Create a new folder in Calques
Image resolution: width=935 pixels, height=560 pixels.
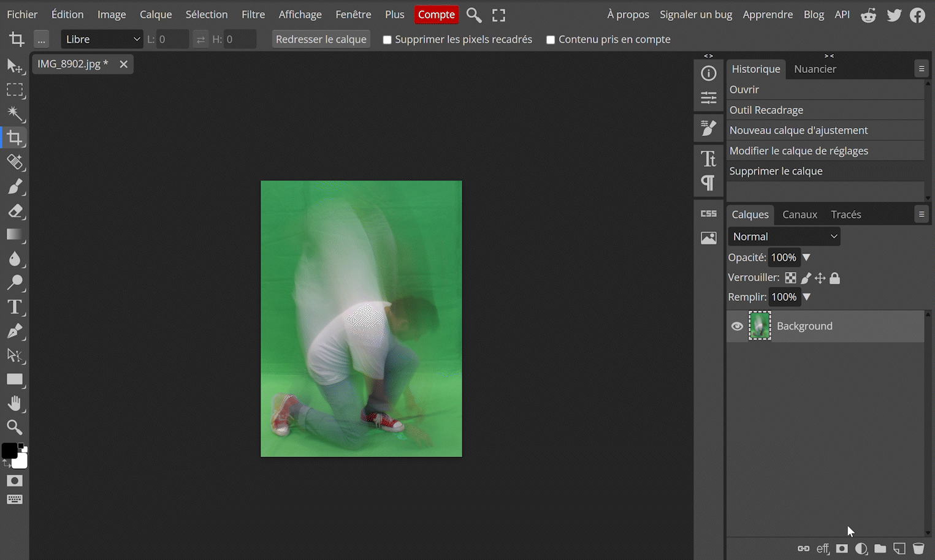tap(880, 548)
